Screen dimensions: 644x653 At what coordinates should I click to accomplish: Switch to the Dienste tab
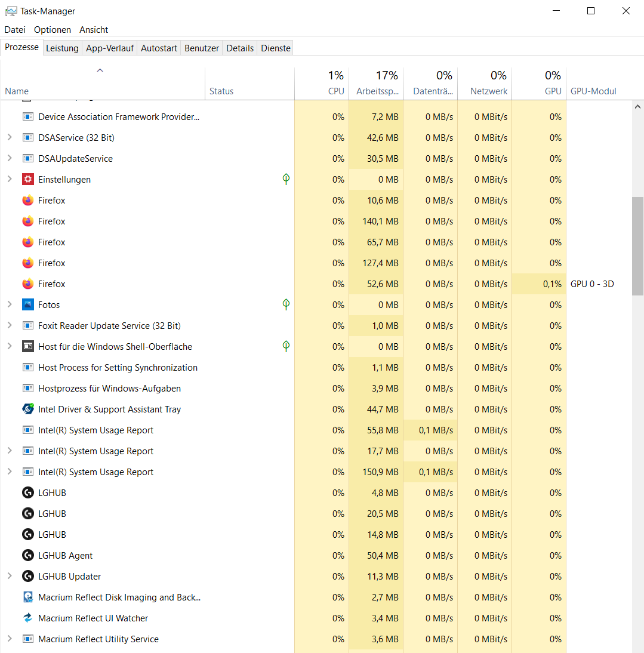tap(276, 48)
